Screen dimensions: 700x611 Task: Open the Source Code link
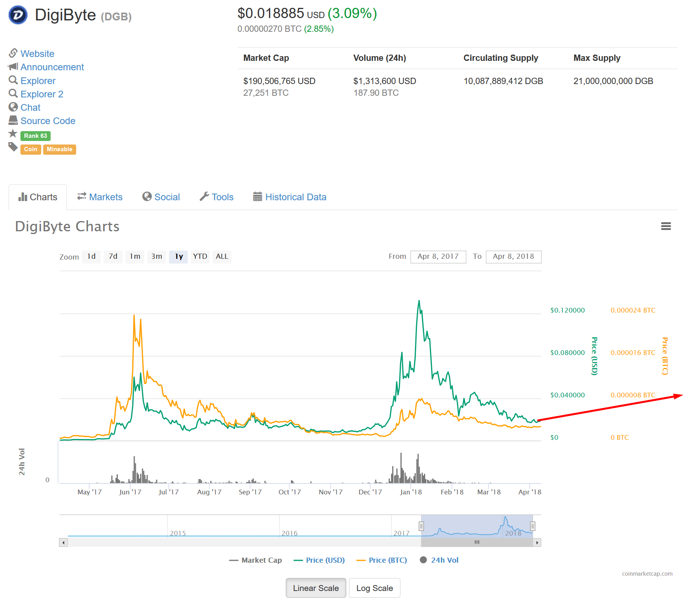(48, 121)
